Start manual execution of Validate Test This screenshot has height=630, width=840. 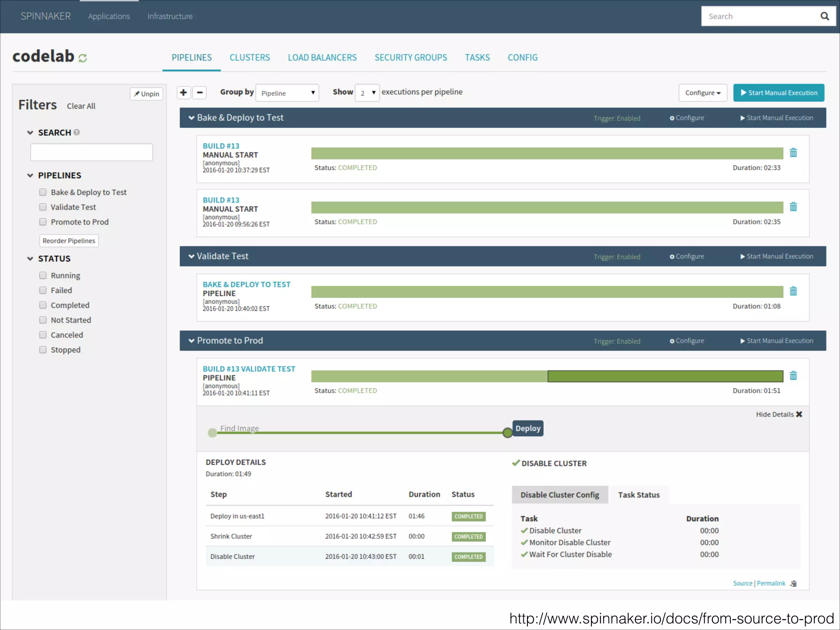(x=776, y=256)
